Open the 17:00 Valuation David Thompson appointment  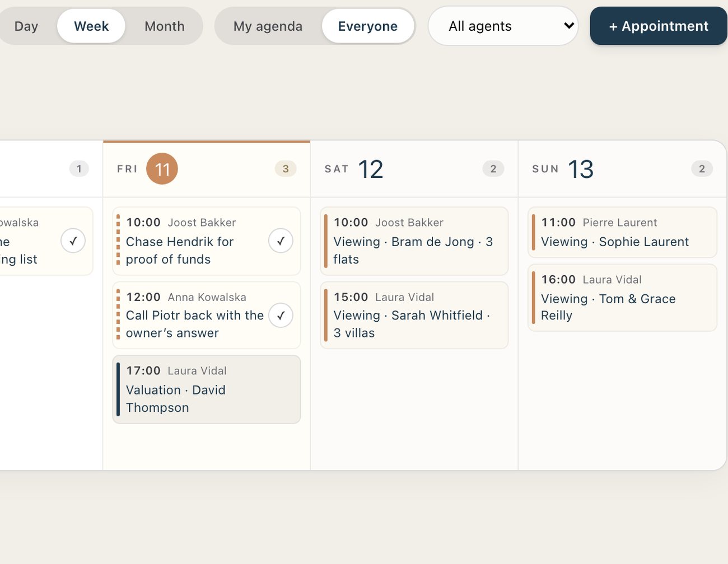207,389
